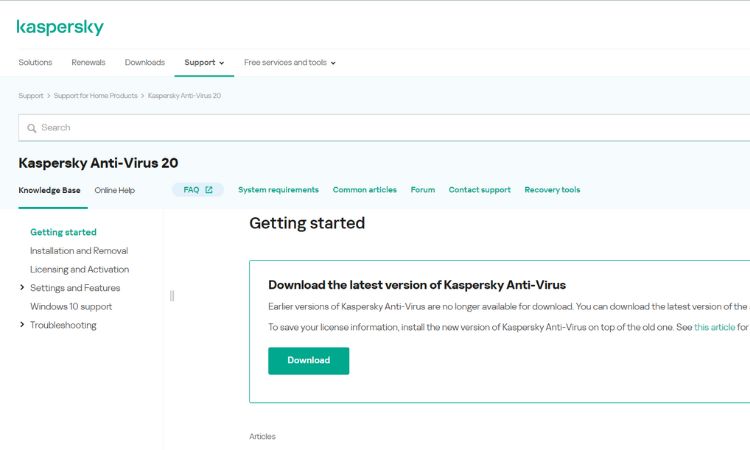Screen dimensions: 750x450
Task: Click the sidebar resize handle
Action: pos(172,296)
